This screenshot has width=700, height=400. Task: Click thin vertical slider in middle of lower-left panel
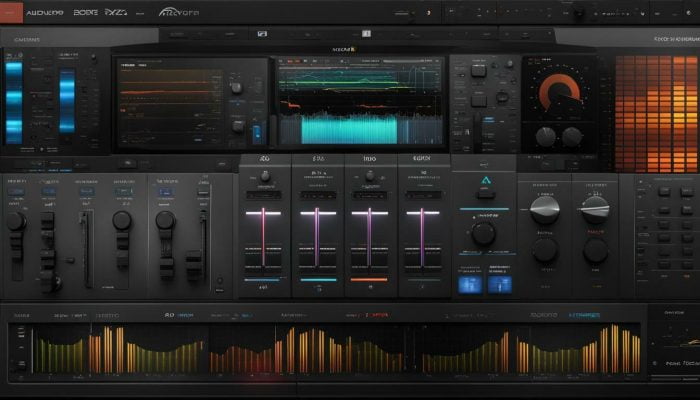tap(87, 249)
